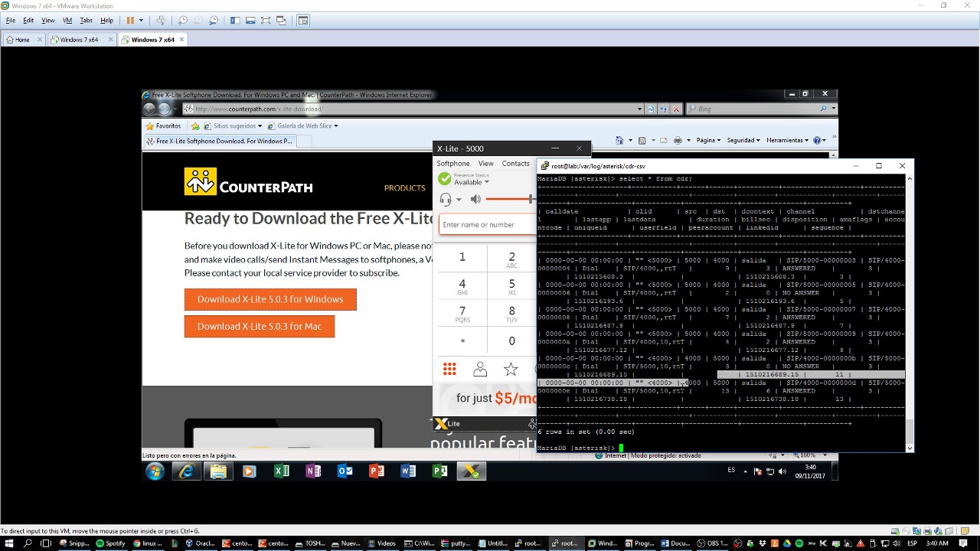This screenshot has height=551, width=980.
Task: Stop loading the page in IE
Action: (676, 109)
